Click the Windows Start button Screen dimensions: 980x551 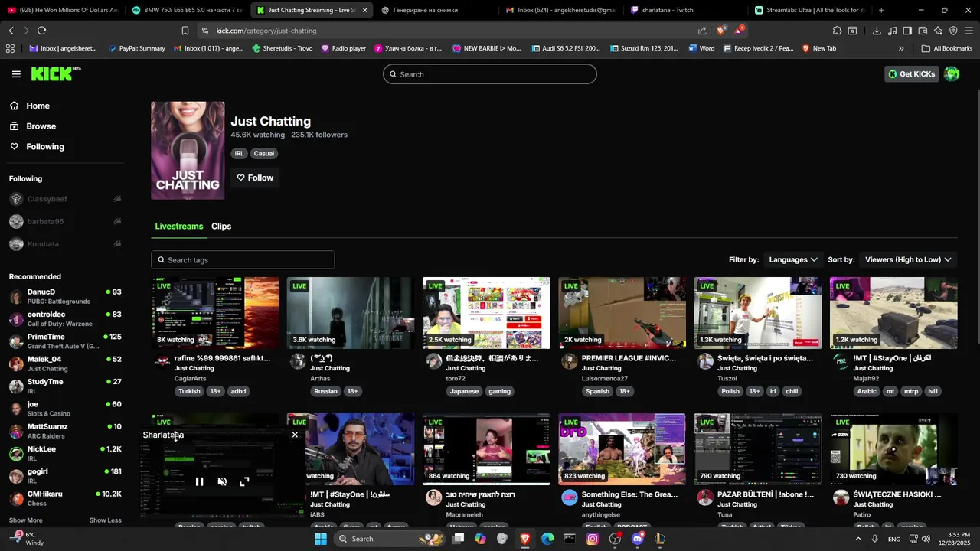point(321,539)
